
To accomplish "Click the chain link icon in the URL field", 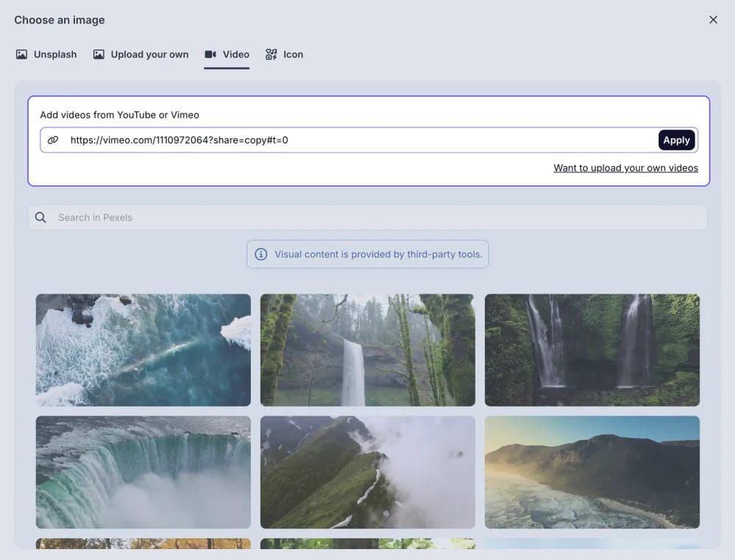I will [x=52, y=140].
